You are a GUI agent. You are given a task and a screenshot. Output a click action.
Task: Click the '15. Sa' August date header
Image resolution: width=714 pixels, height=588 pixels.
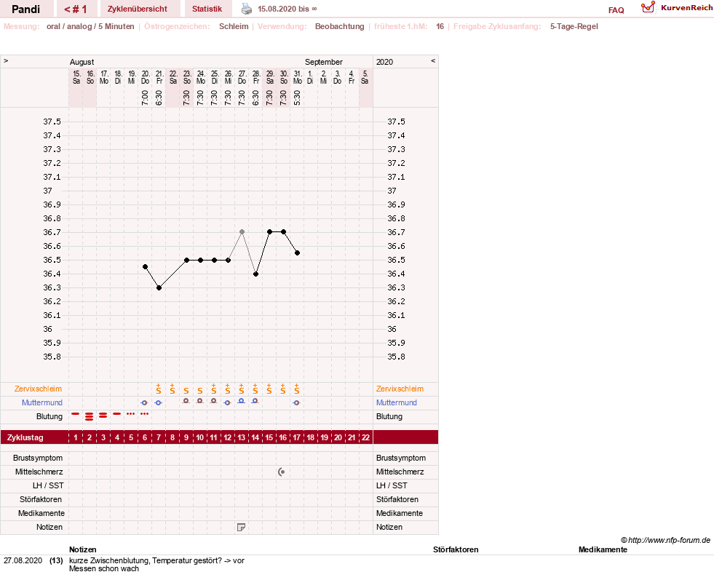(76, 77)
